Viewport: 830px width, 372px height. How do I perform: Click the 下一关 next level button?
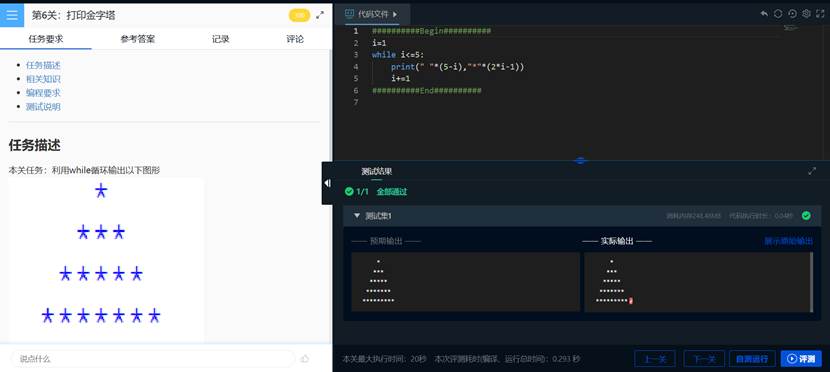(704, 359)
